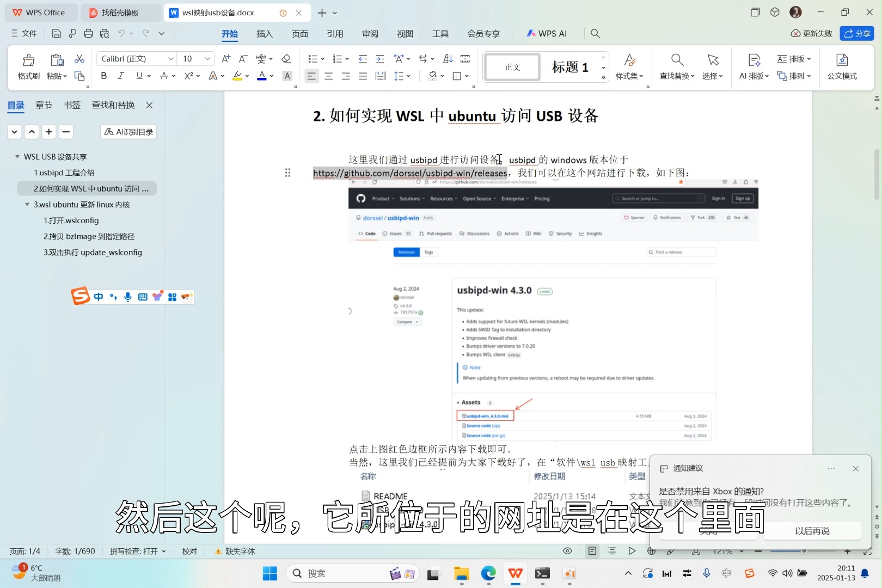Increase font size with A+ icon

pyautogui.click(x=226, y=59)
